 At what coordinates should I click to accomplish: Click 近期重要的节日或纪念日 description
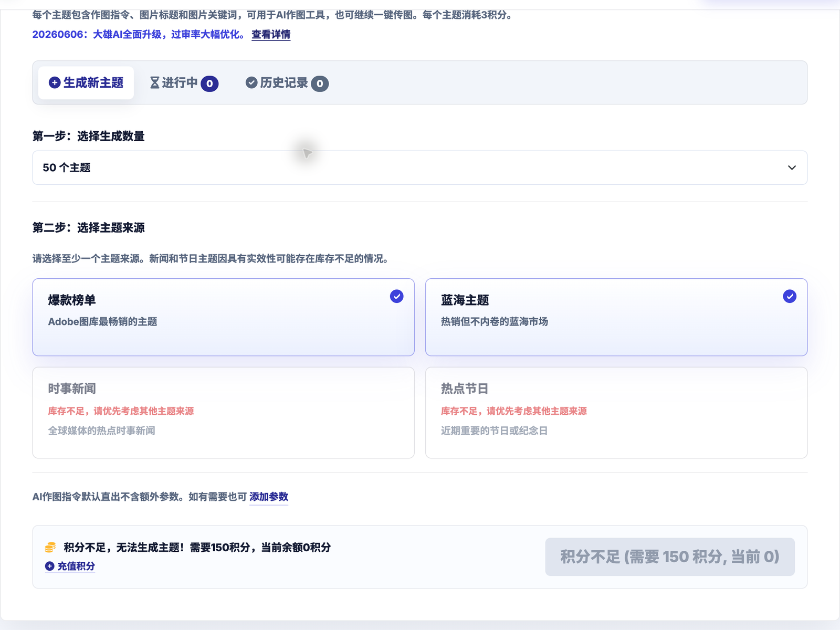pyautogui.click(x=494, y=431)
